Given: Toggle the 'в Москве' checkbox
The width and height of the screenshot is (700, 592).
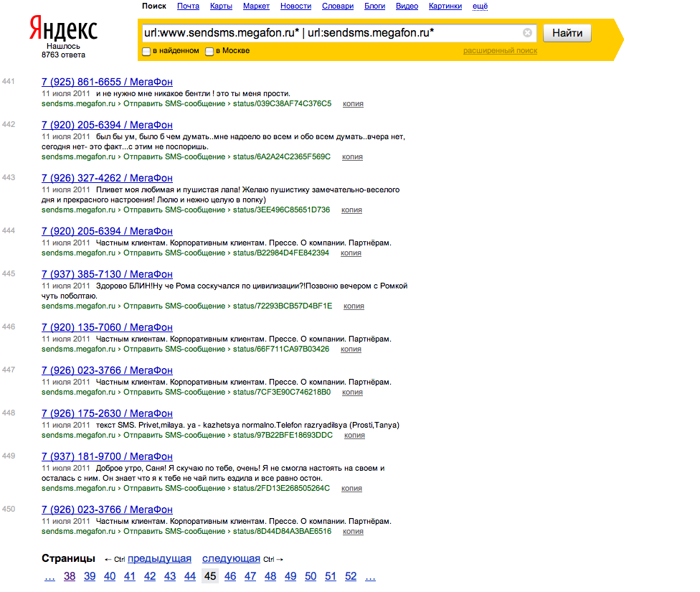Looking at the screenshot, I should [x=209, y=52].
